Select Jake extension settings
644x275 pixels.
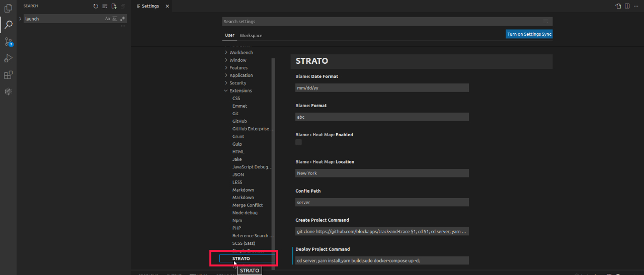point(237,159)
